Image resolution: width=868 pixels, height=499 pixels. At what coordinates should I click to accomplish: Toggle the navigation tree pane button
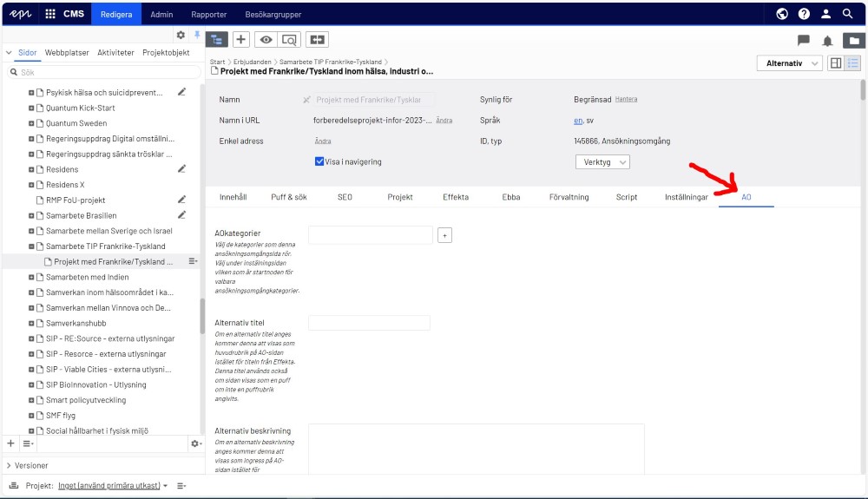tap(217, 39)
